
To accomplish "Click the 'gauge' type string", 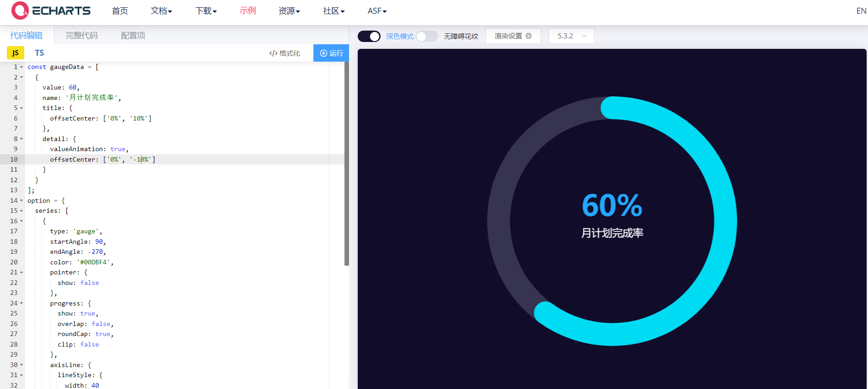I will 86,231.
